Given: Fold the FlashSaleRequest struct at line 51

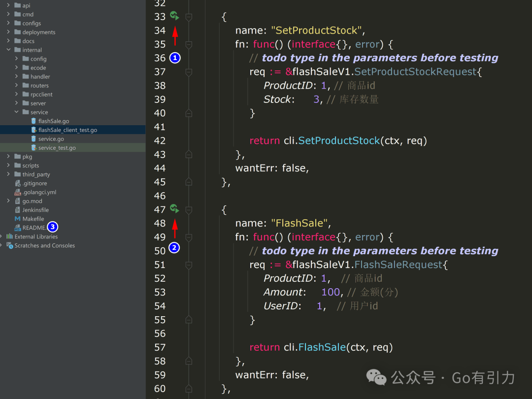Looking at the screenshot, I should pos(188,265).
